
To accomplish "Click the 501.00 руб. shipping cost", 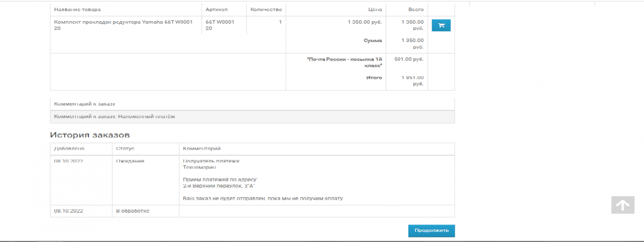I will 409,59.
